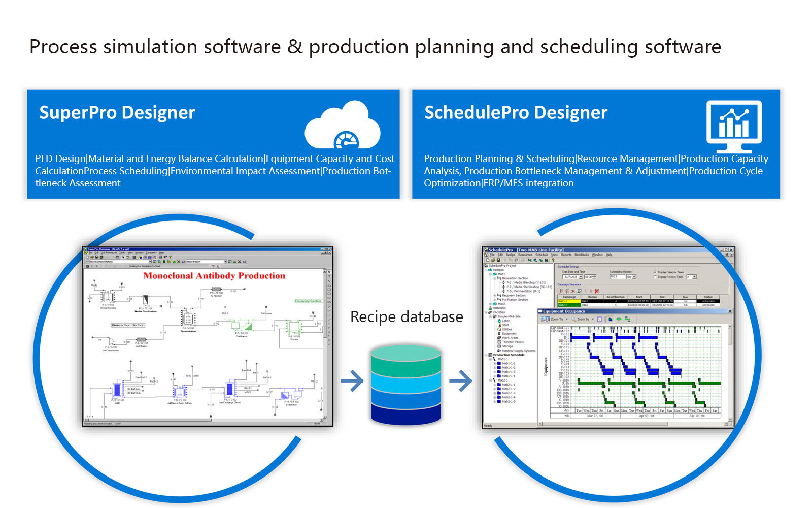Click the Recovery Section green label

[308, 301]
